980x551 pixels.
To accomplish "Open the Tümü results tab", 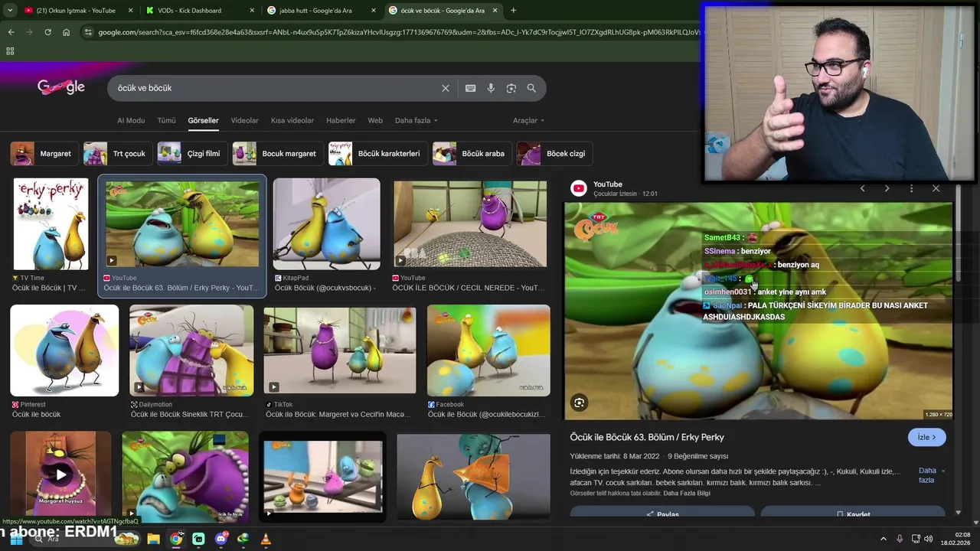I will pyautogui.click(x=166, y=120).
